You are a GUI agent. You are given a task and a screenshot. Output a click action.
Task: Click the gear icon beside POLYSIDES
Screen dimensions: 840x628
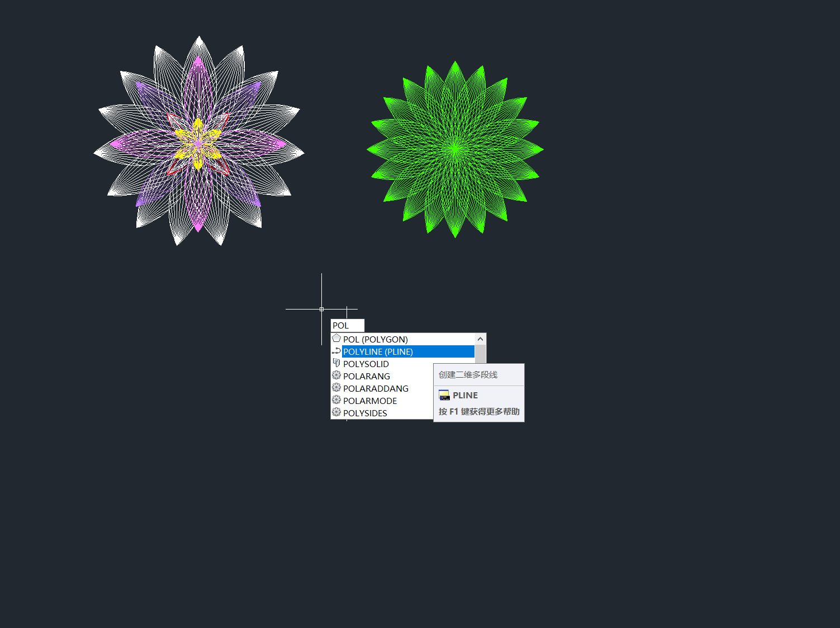coord(336,412)
